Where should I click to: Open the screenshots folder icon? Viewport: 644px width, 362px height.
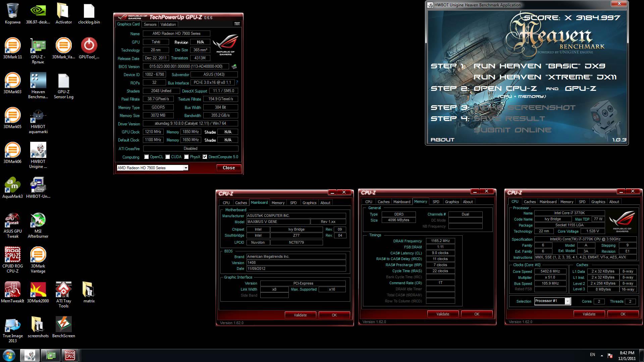pos(38,327)
